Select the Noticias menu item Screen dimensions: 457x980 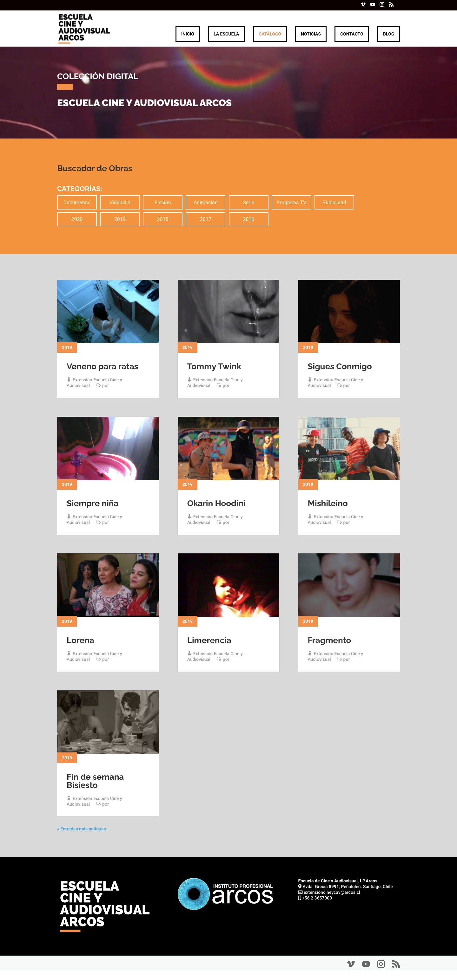pos(311,34)
